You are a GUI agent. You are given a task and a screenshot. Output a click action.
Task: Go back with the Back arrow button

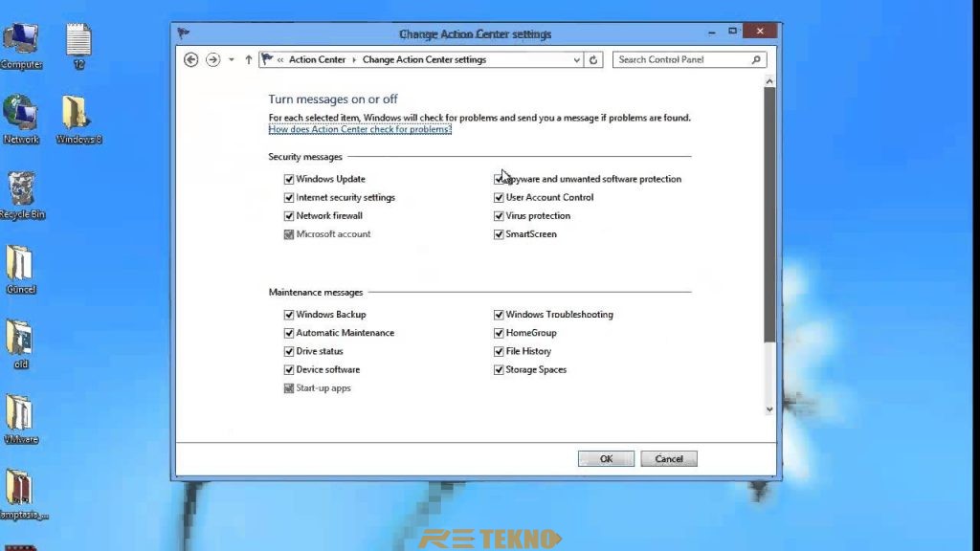coord(191,59)
